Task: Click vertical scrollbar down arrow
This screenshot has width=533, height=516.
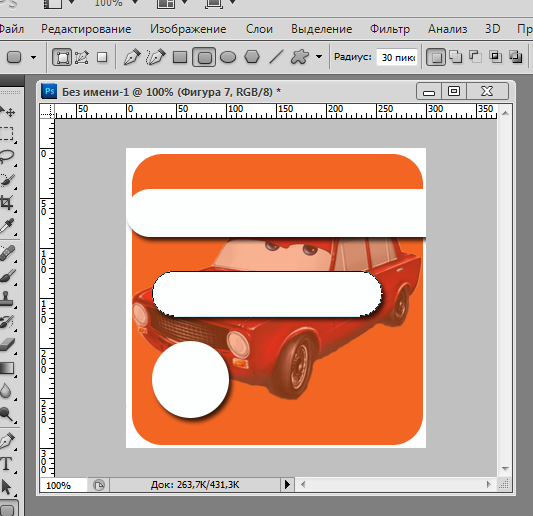Action: [505, 469]
